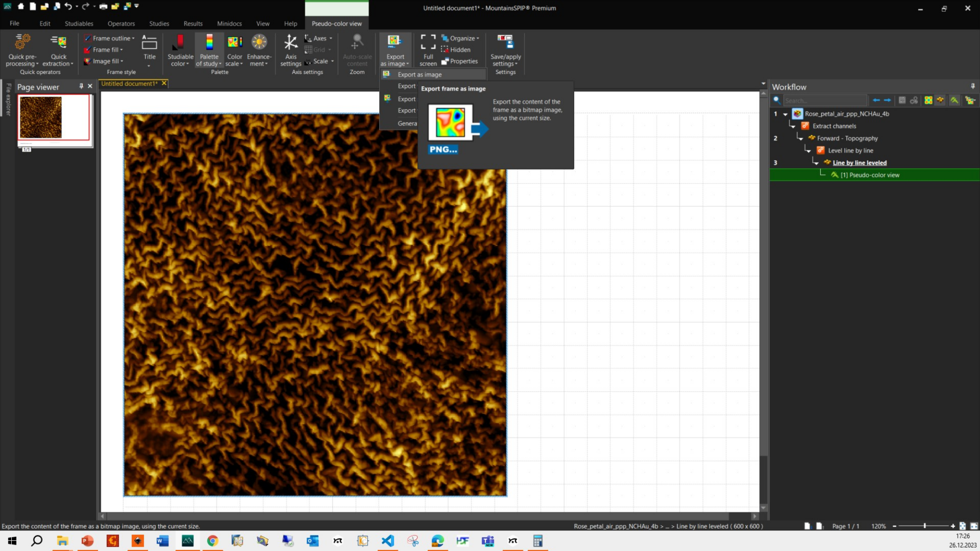Open the Studiable color menu
The height and width of the screenshot is (551, 980).
[180, 50]
